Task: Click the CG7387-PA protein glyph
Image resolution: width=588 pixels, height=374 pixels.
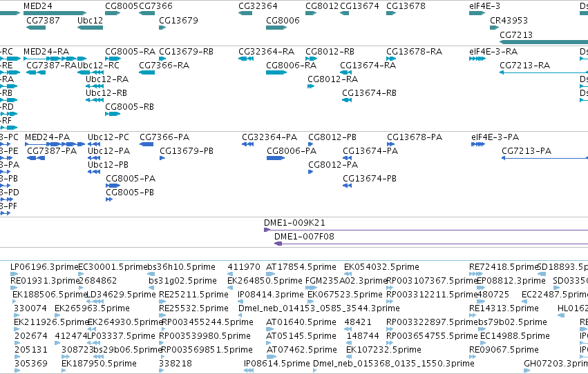Action: pos(36,158)
